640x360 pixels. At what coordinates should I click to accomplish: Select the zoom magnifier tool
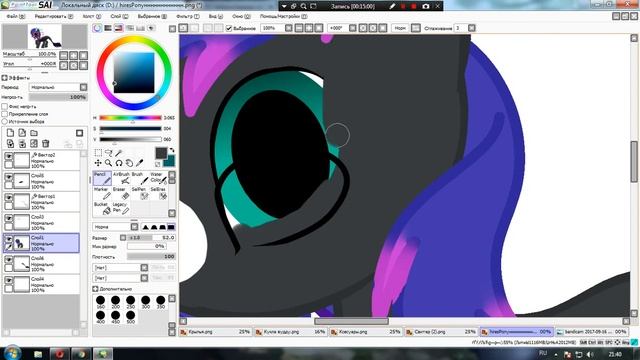click(x=109, y=163)
